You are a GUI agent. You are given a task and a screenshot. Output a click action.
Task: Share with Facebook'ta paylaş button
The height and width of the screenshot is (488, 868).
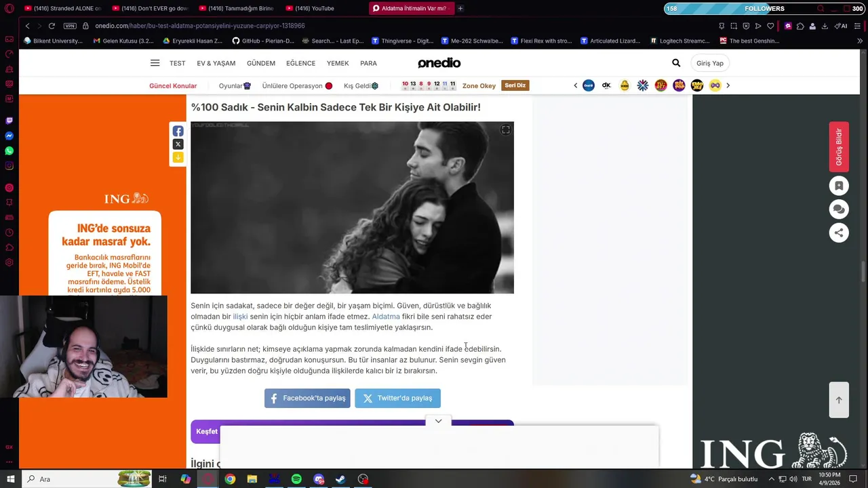tap(307, 398)
